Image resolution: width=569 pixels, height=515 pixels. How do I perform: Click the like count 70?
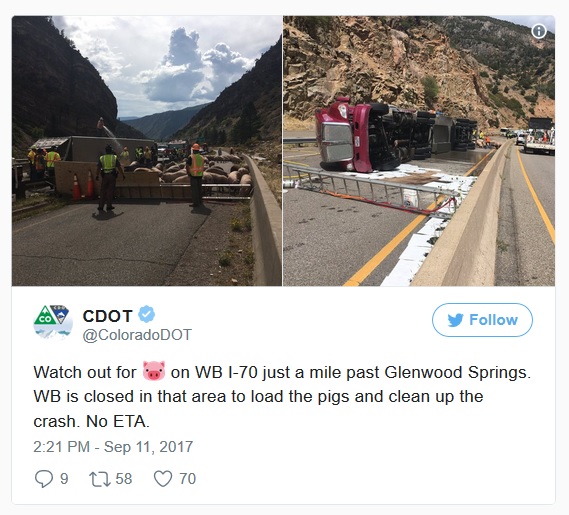pyautogui.click(x=188, y=479)
